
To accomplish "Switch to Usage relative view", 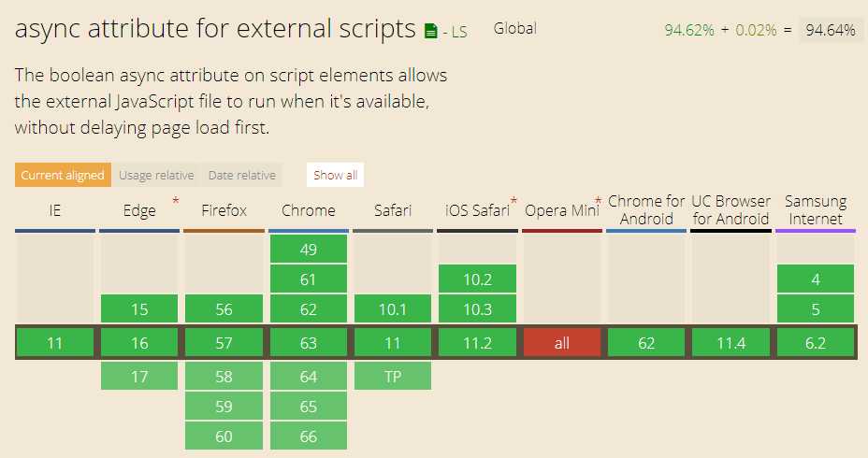I will [x=156, y=175].
